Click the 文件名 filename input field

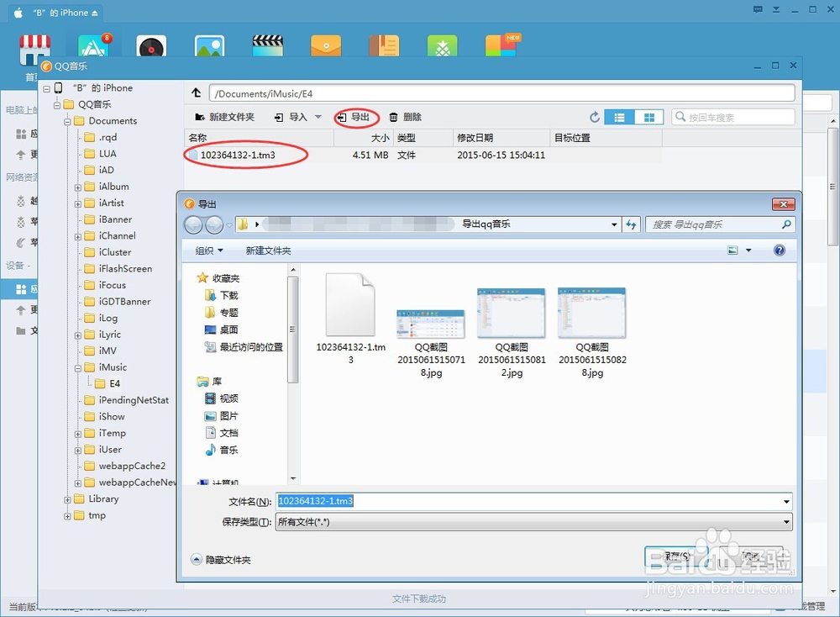click(x=533, y=501)
